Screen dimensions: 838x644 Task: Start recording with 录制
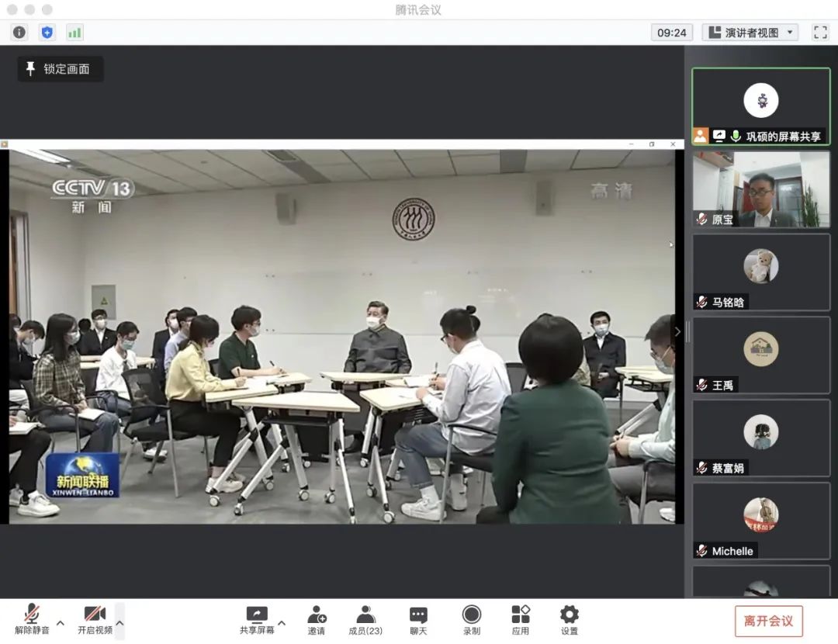[x=472, y=620]
